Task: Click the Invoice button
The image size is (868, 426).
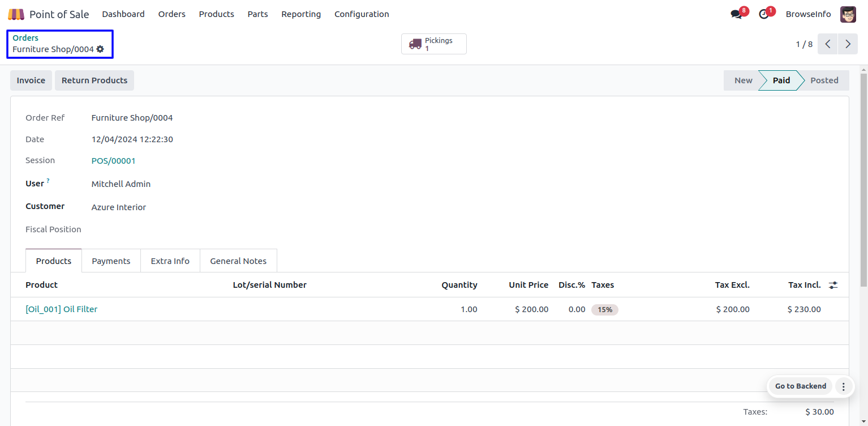Action: [31, 80]
